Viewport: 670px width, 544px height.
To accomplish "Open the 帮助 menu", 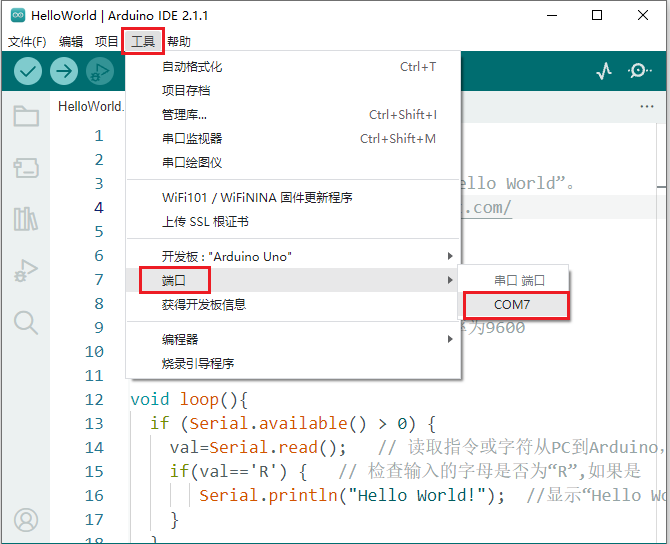I will tap(179, 41).
